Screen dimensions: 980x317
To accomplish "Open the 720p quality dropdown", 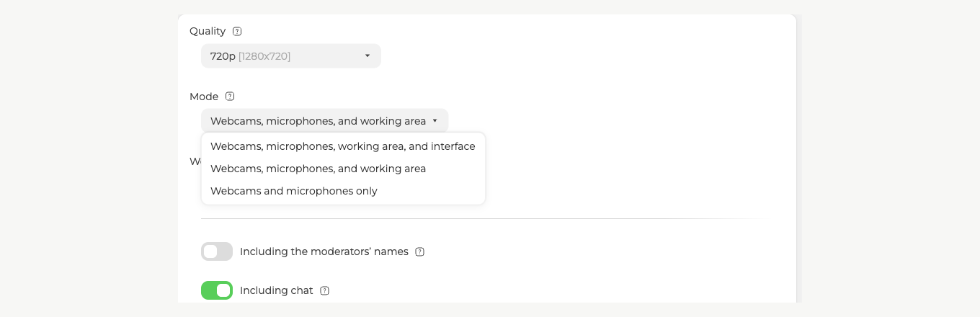I will pyautogui.click(x=291, y=56).
